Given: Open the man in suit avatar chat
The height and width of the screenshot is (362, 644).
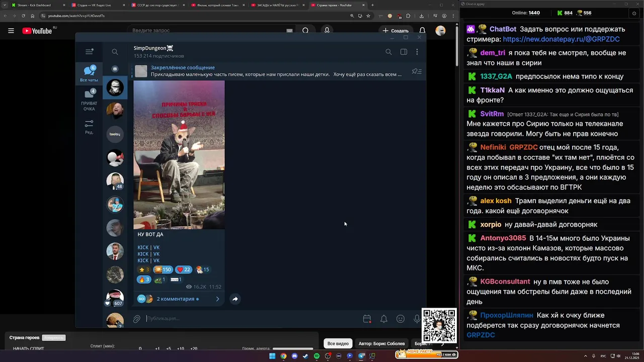Looking at the screenshot, I should (115, 251).
